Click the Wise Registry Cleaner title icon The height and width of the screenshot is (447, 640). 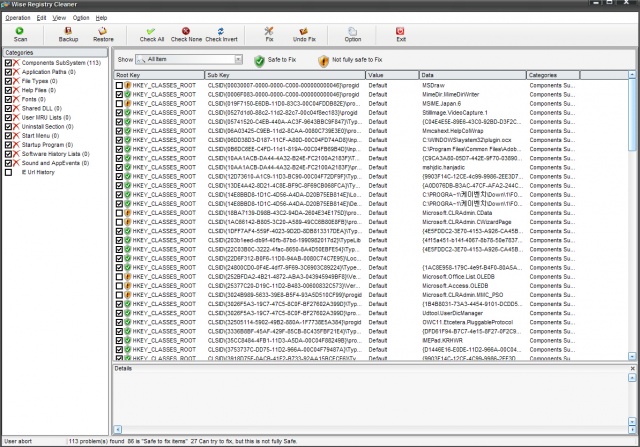[x=4, y=4]
